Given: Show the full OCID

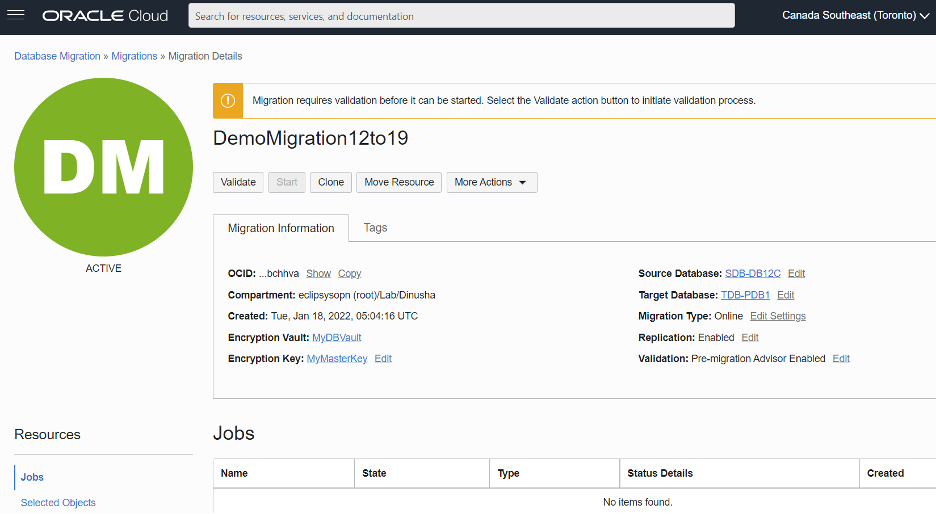Looking at the screenshot, I should click(318, 273).
